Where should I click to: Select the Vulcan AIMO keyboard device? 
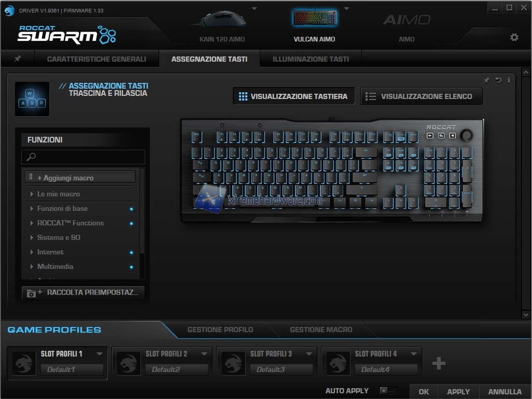[314, 26]
